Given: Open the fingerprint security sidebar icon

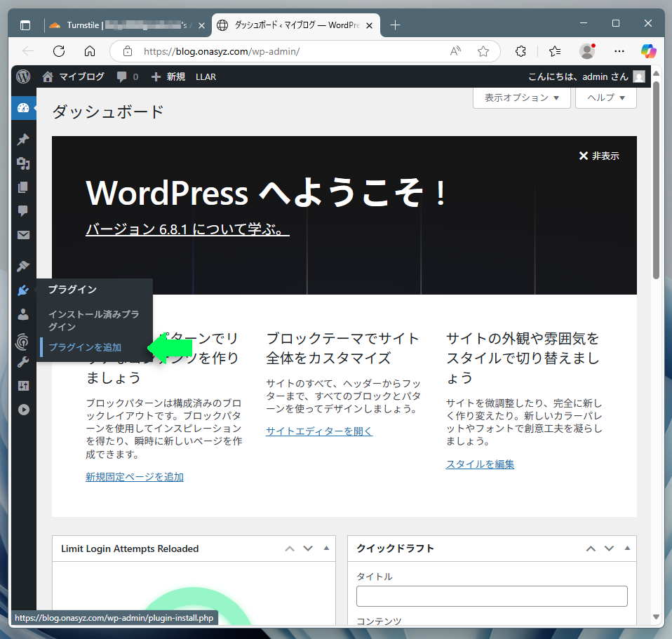Looking at the screenshot, I should [22, 342].
